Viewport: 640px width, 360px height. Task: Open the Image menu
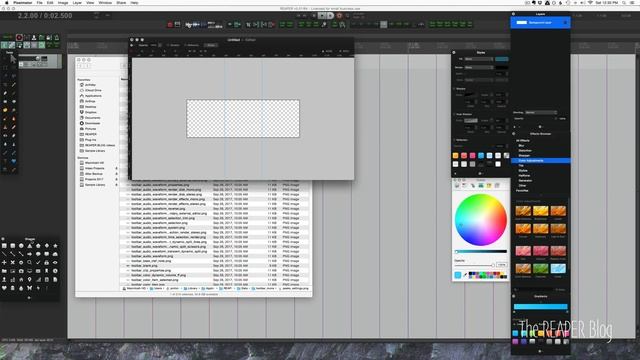pos(62,2)
